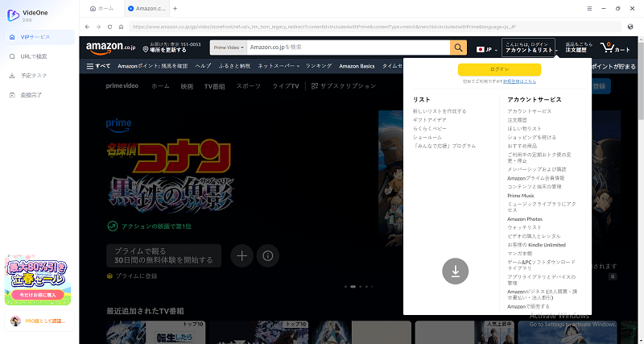Image resolution: width=644 pixels, height=344 pixels.
Task: Open 注文履歴 returns and orders
Action: (578, 48)
